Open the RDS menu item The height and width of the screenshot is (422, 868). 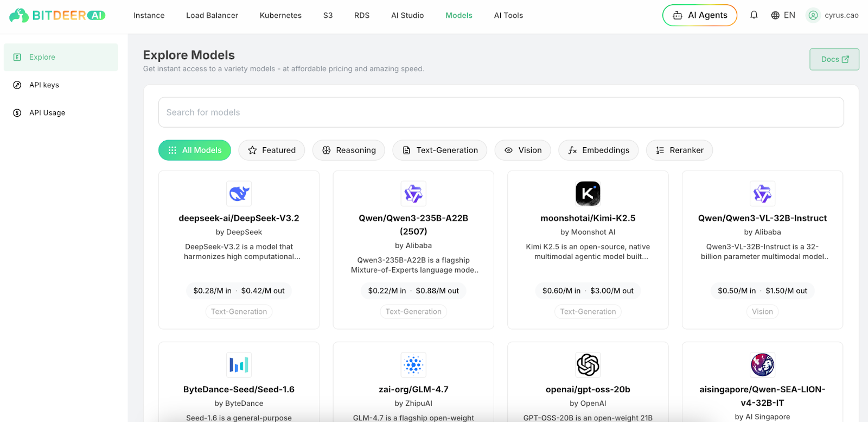362,15
